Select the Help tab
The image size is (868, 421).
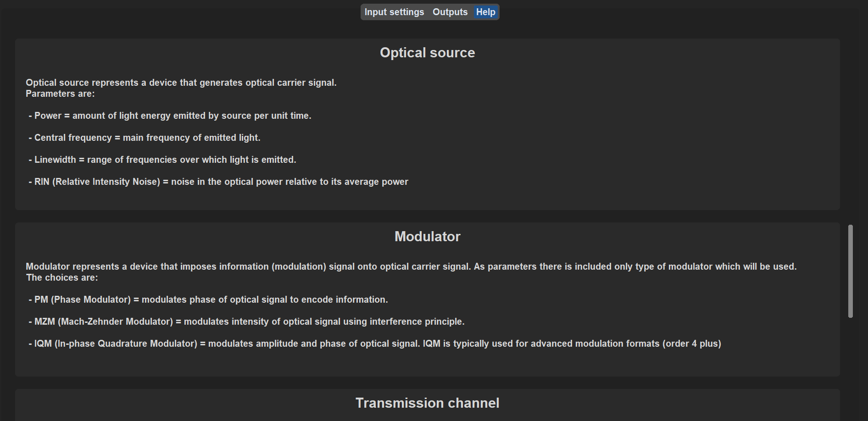coord(485,12)
